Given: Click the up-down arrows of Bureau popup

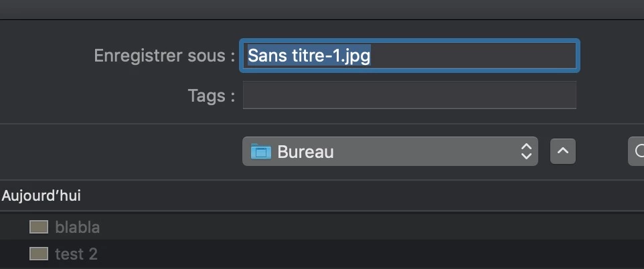Looking at the screenshot, I should click(526, 151).
